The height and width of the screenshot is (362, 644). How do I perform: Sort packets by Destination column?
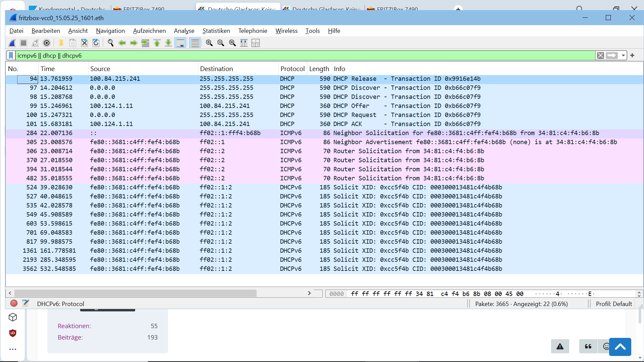238,69
